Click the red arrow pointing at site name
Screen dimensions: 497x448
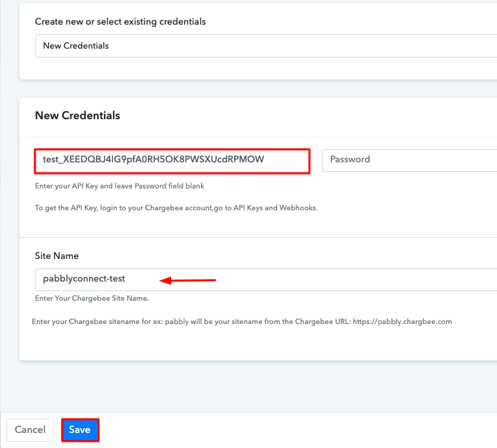188,279
